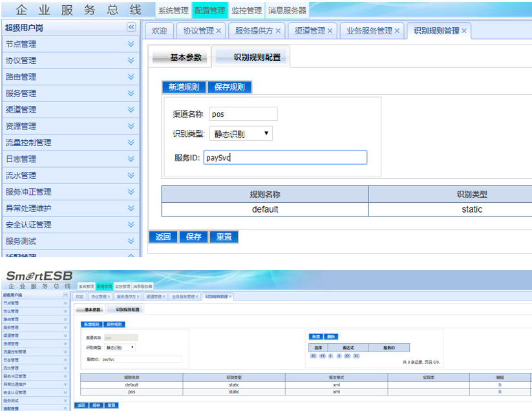Expand 安全认证管理 in the upper sidebar
The image size is (532, 411).
[131, 225]
